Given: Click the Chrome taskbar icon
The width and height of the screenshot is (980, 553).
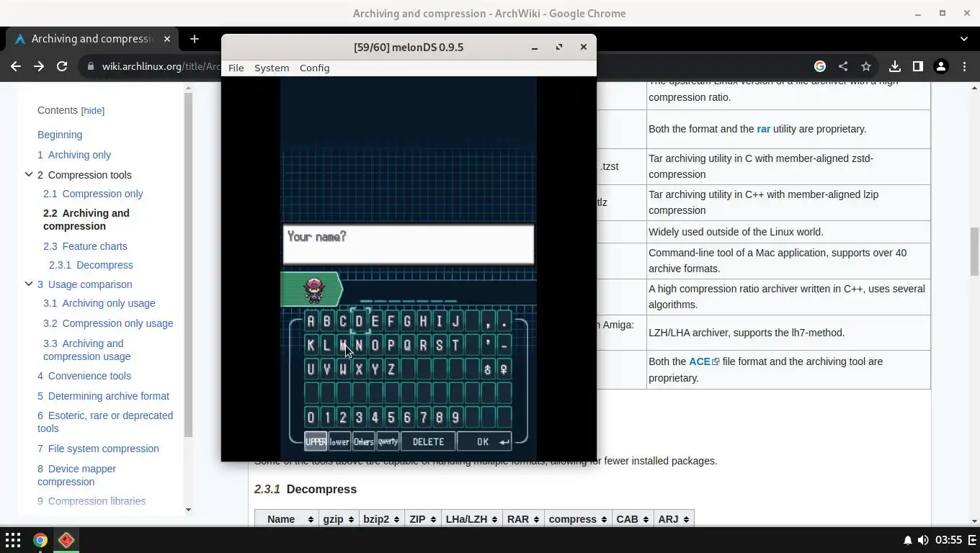Looking at the screenshot, I should pyautogui.click(x=40, y=540).
